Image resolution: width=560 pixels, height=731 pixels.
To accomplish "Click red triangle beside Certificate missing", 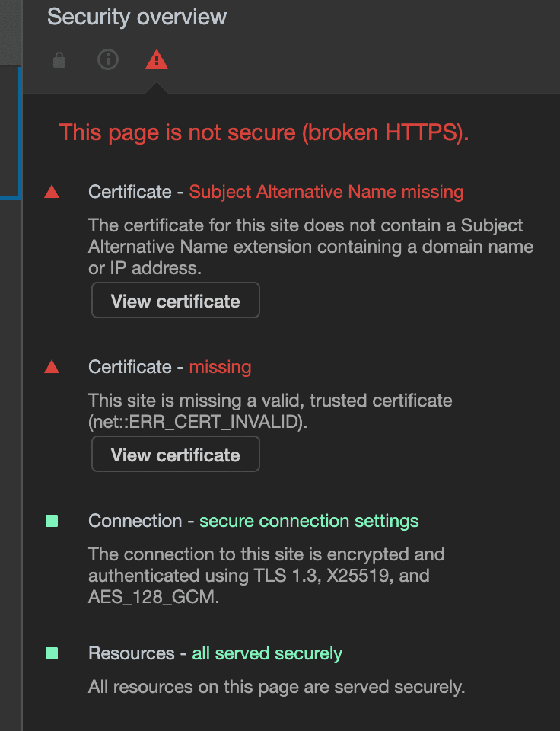I will coord(52,367).
